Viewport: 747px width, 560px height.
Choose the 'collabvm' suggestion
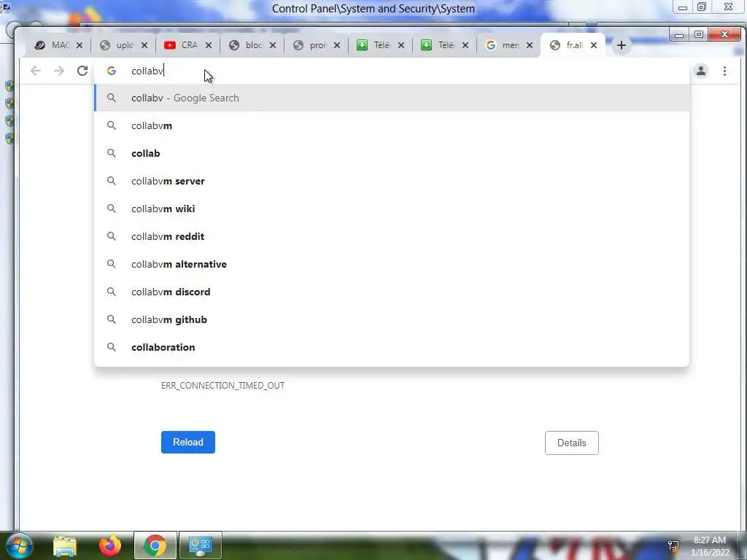pyautogui.click(x=392, y=125)
